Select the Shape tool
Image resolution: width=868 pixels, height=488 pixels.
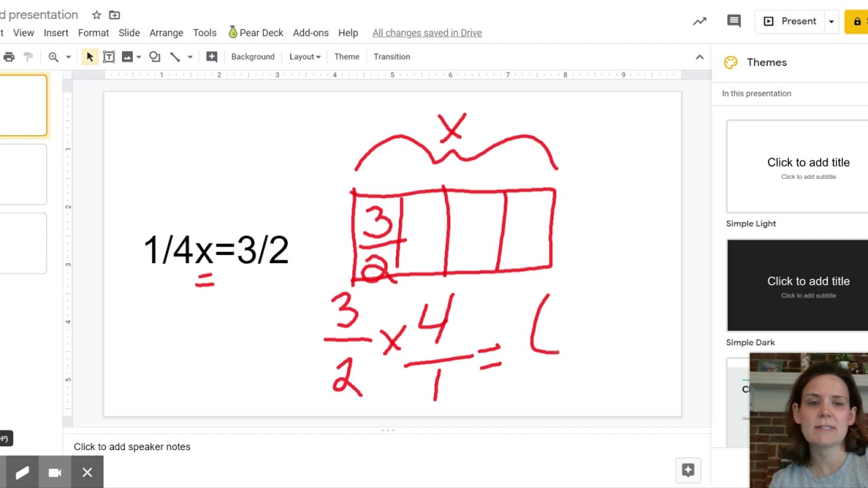pos(155,57)
